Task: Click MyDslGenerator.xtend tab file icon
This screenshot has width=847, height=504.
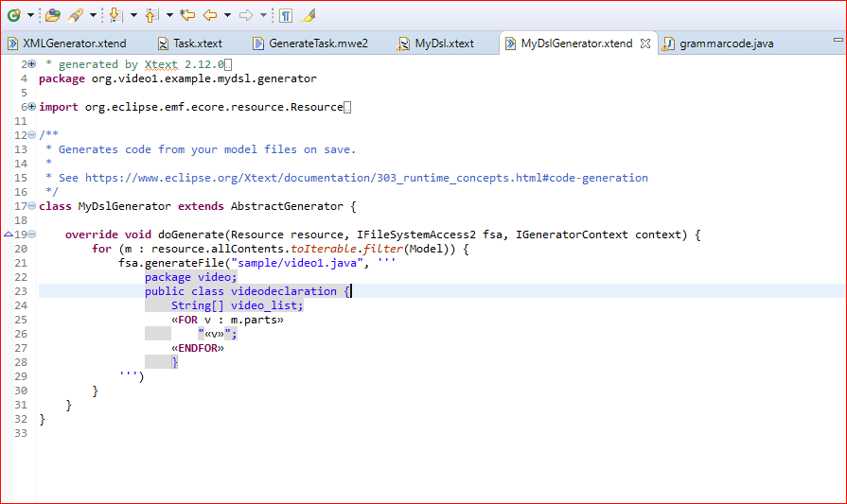Action: coord(510,43)
